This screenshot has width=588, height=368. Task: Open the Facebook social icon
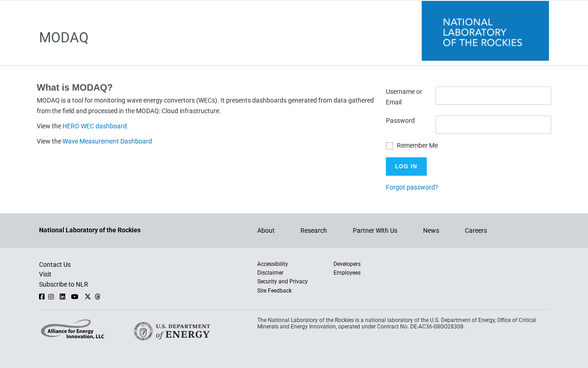(42, 297)
